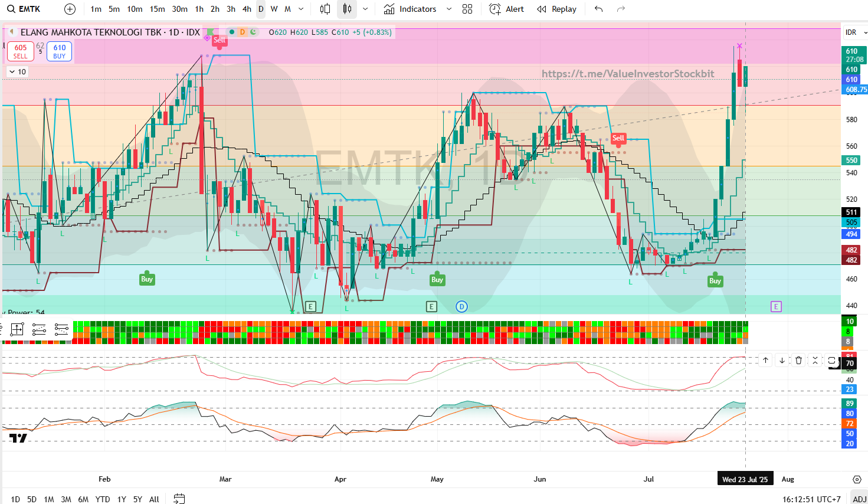Click the orange D data status icon
Image resolution: width=868 pixels, height=504 pixels.
243,32
